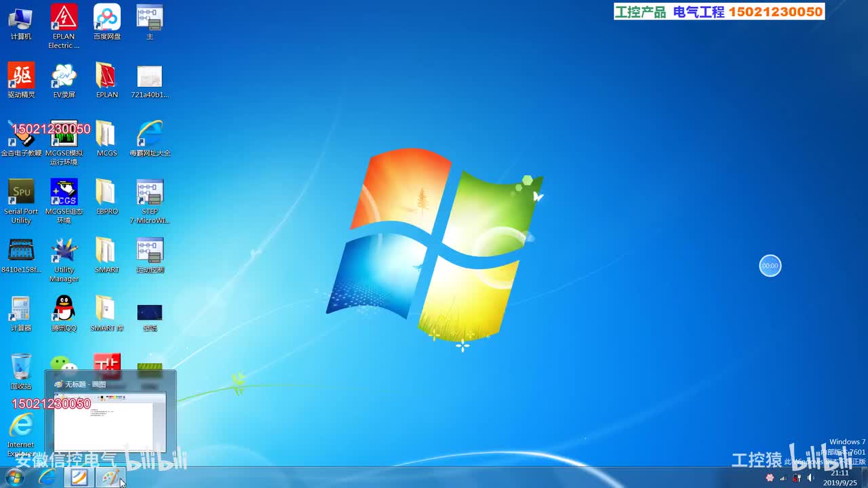Select the Serial Port Utility icon
Image resolution: width=868 pixels, height=488 pixels.
point(21,202)
